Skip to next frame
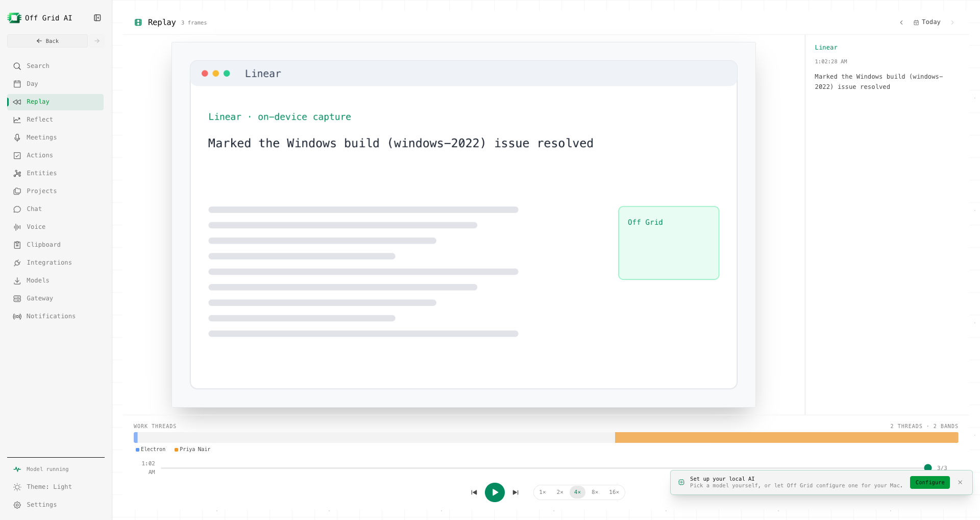The height and width of the screenshot is (520, 980). (x=516, y=492)
